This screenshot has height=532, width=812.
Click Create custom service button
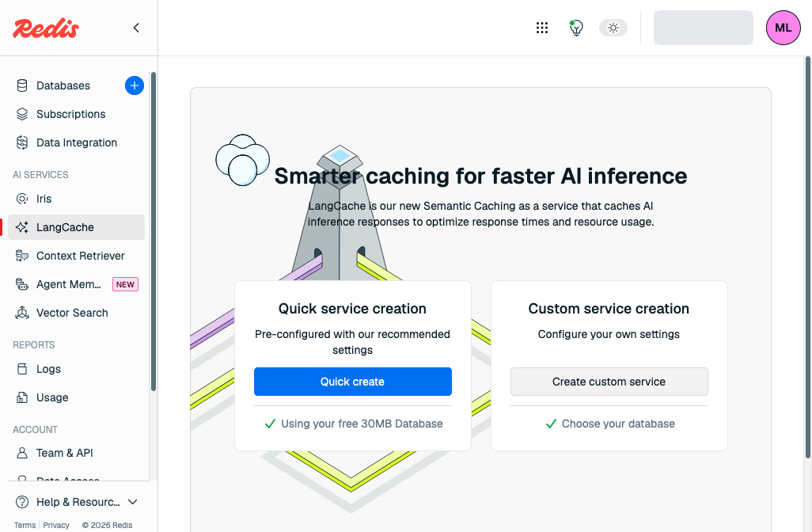click(x=609, y=382)
